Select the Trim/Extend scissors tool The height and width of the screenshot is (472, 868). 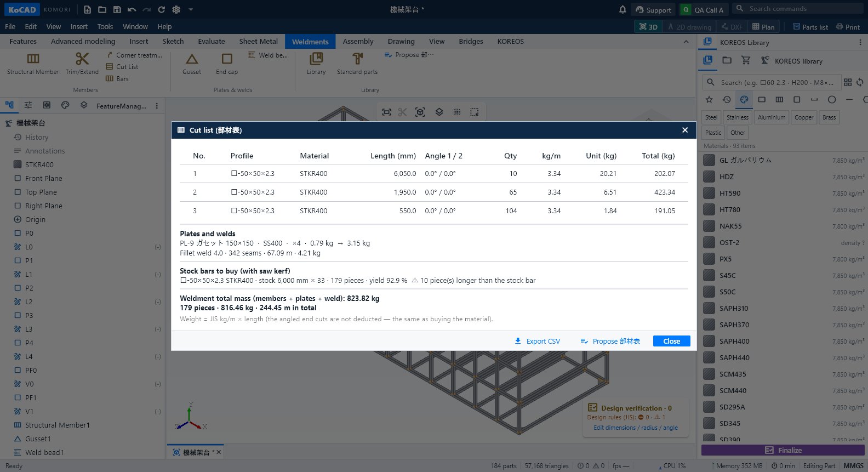82,64
